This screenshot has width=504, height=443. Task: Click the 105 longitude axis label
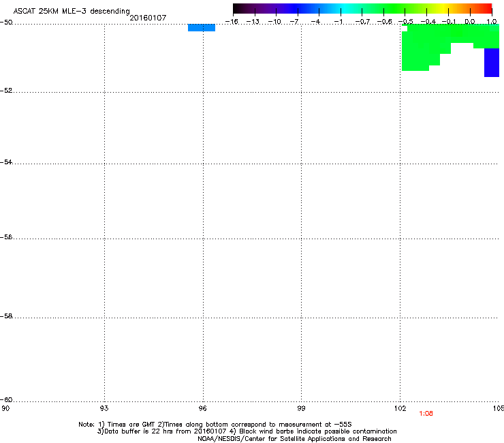(x=499, y=408)
